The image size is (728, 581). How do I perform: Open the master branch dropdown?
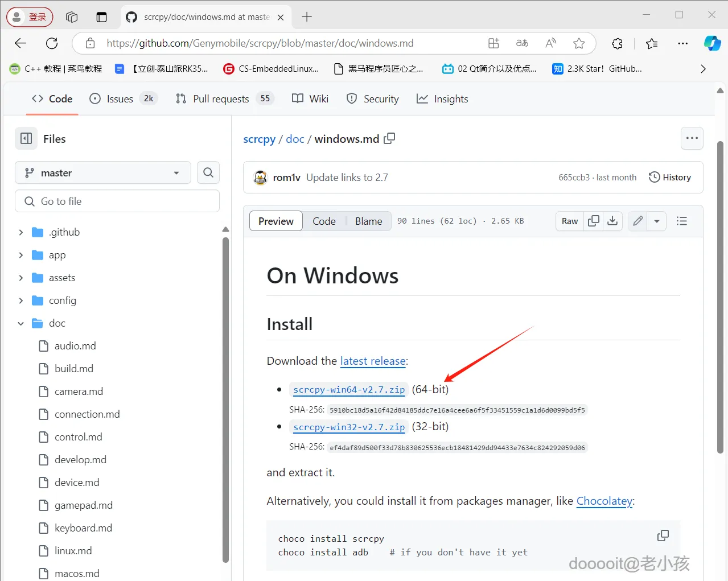pyautogui.click(x=102, y=172)
